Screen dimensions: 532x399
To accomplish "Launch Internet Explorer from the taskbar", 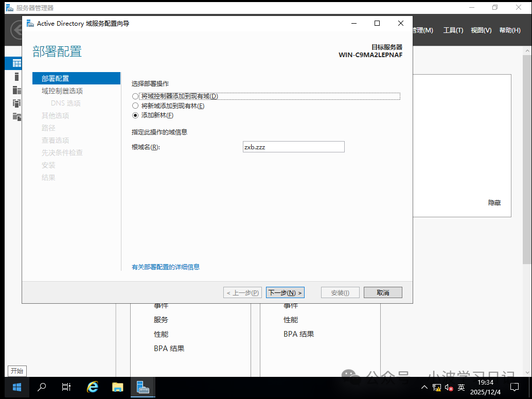I will [x=92, y=387].
